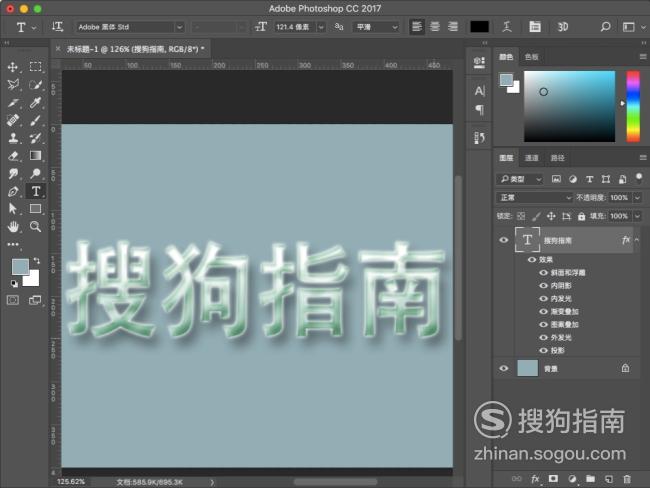Select the Rectangle shape tool
This screenshot has height=488, width=650.
36,209
